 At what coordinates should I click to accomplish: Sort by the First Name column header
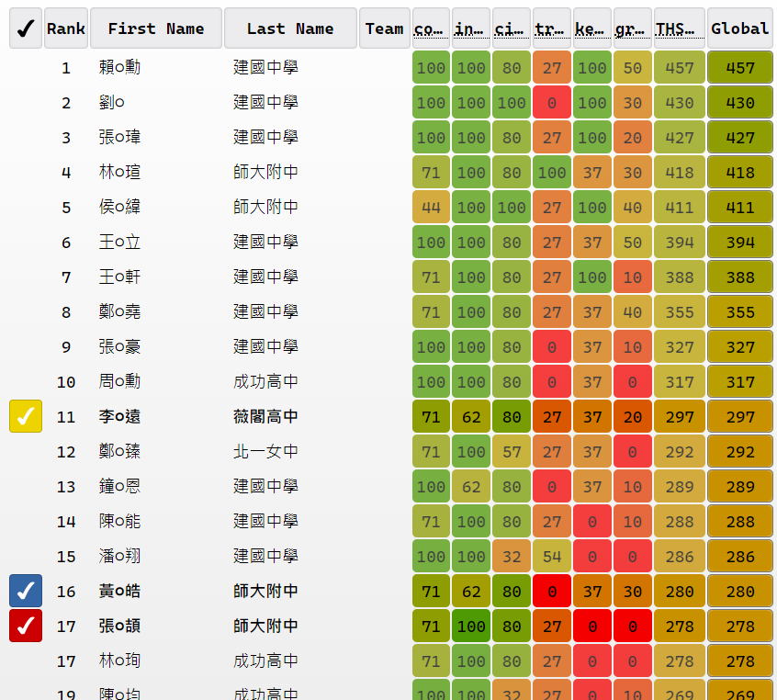click(156, 28)
